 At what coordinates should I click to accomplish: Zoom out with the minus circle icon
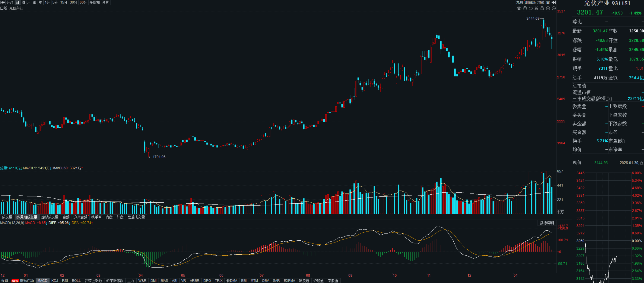(554, 8)
